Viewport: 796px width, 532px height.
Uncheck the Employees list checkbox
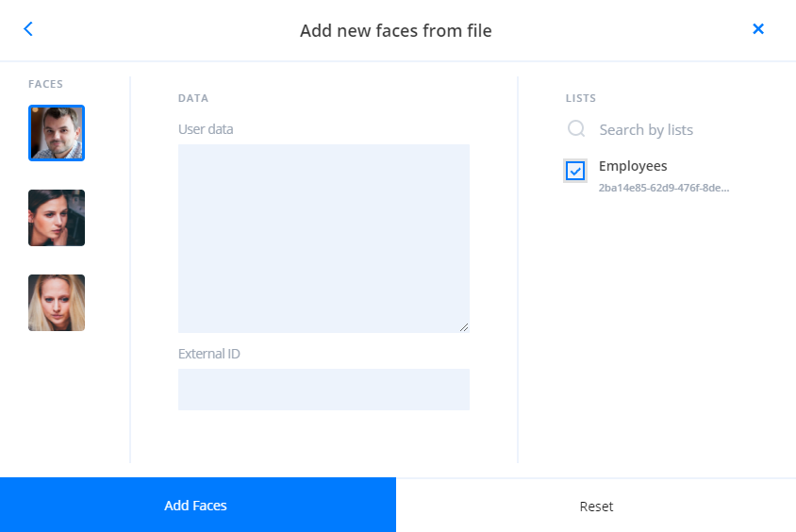tap(575, 171)
